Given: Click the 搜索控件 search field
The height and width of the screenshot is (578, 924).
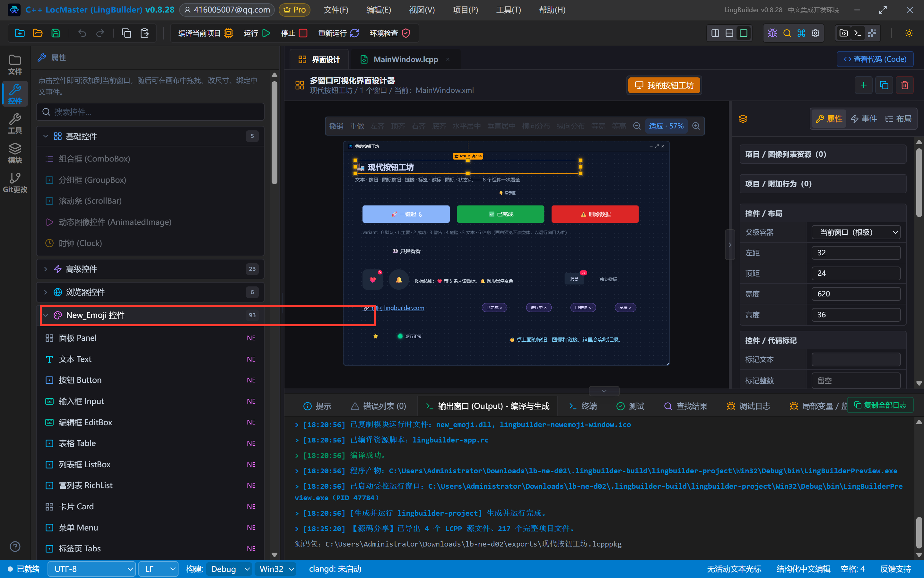Looking at the screenshot, I should click(150, 112).
